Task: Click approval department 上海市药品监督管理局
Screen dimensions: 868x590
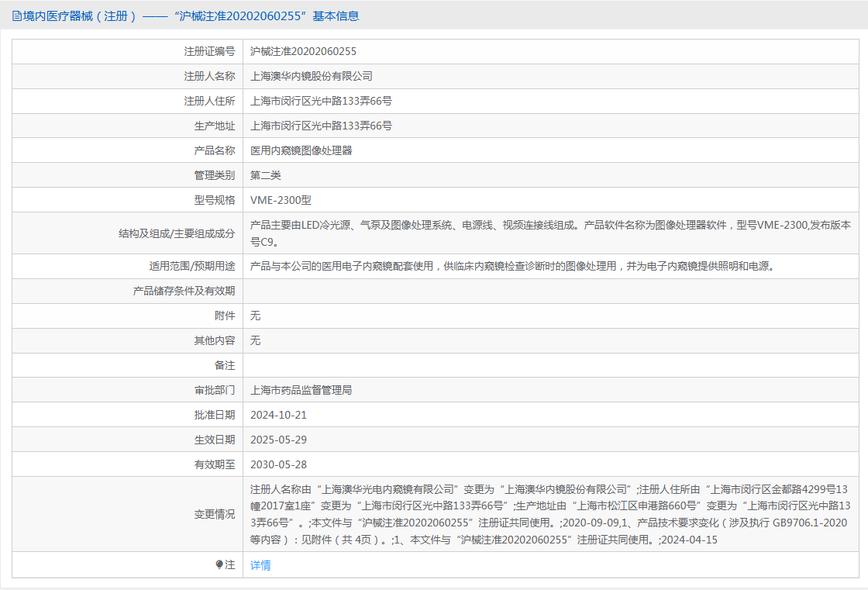Action: pyautogui.click(x=301, y=390)
